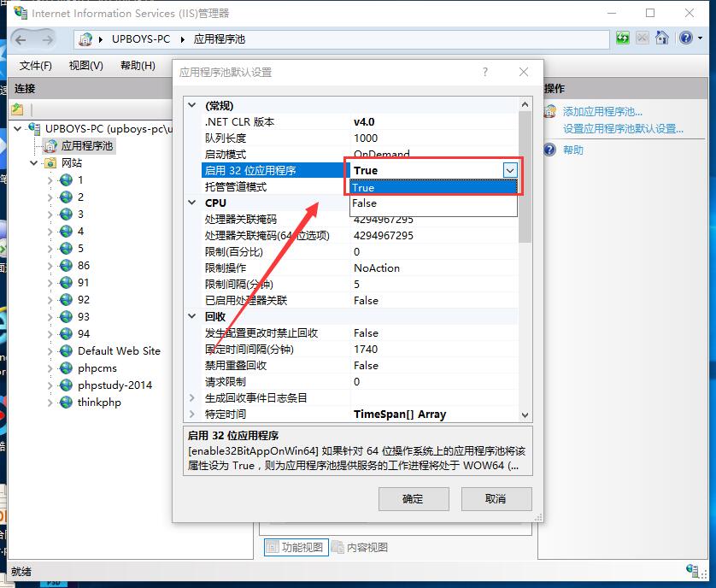The width and height of the screenshot is (716, 588).
Task: Click the Default Web Site globe icon
Action: [66, 351]
